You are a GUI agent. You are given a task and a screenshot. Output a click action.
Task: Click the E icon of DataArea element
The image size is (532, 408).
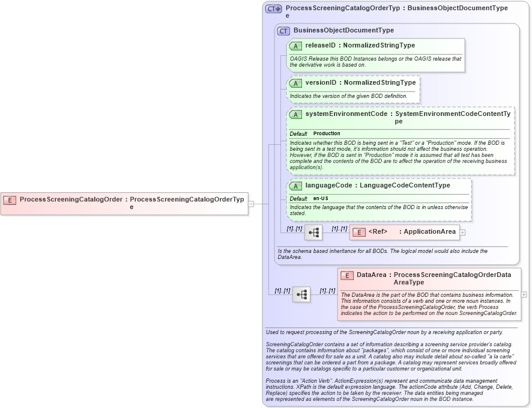[x=346, y=275]
